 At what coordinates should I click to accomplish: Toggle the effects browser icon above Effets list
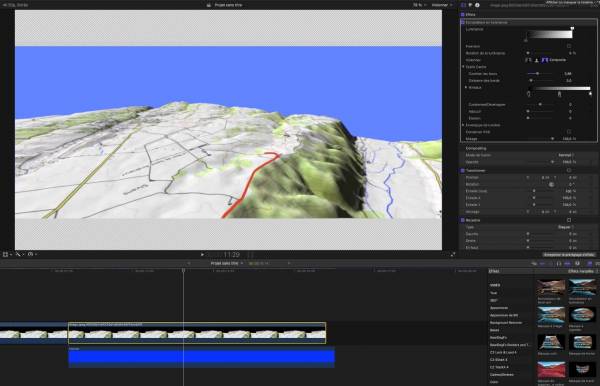[x=590, y=264]
